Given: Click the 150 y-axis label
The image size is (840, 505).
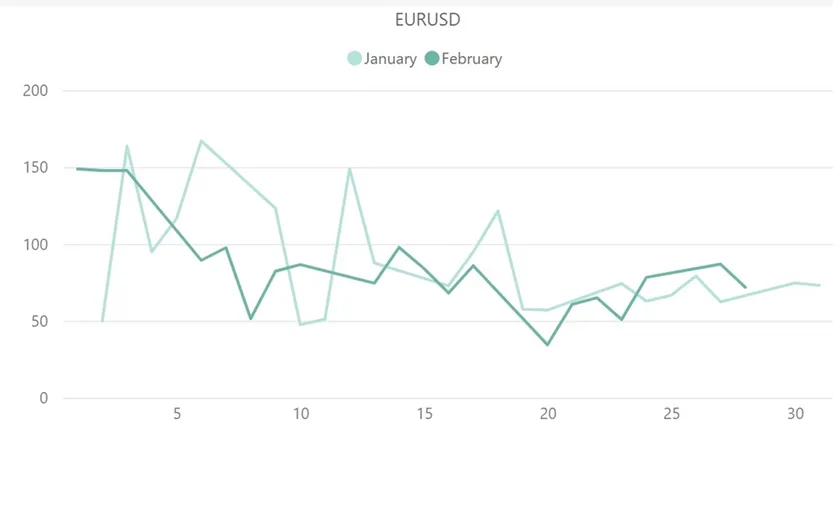Looking at the screenshot, I should point(35,168).
